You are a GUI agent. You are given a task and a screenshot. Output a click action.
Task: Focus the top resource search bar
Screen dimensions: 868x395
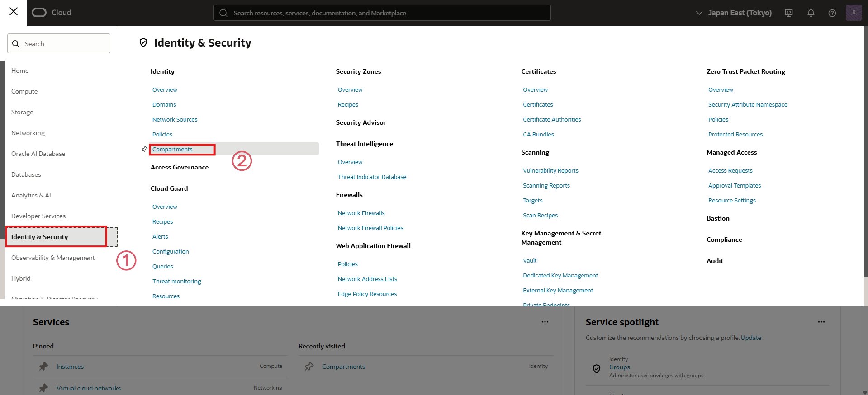click(x=382, y=13)
